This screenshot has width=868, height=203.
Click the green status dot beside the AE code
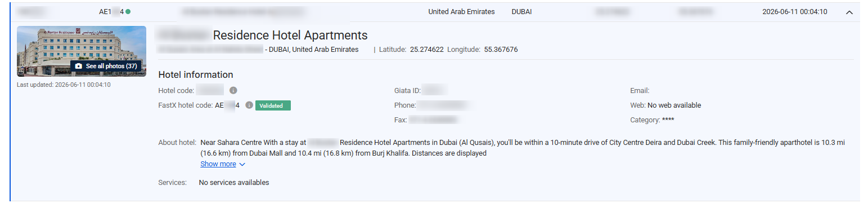(128, 12)
